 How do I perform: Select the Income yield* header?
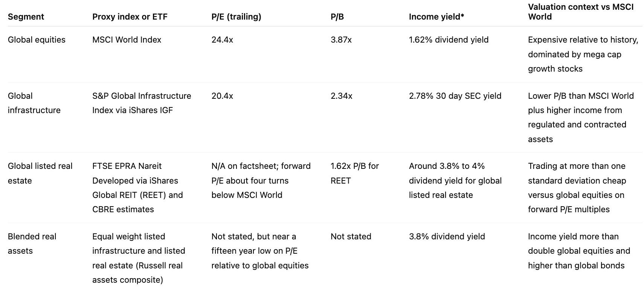436,17
